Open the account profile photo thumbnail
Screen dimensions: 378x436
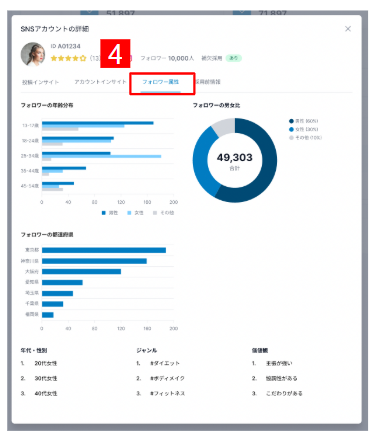tap(33, 54)
